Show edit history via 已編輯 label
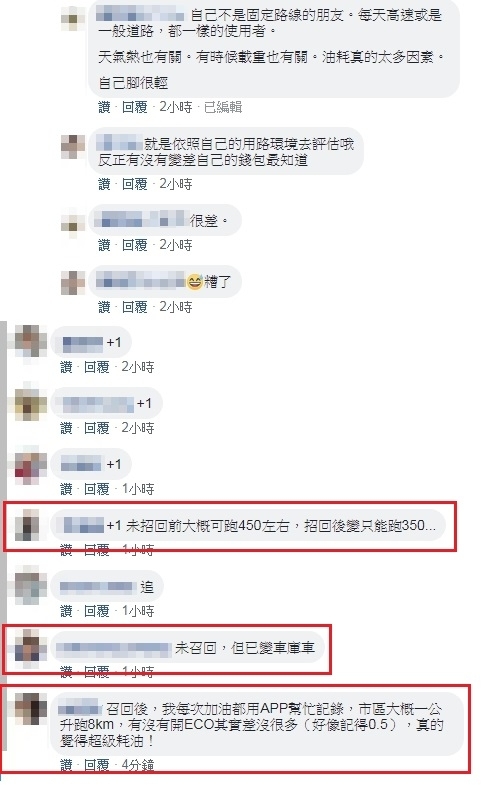This screenshot has width=496, height=785. pyautogui.click(x=223, y=107)
